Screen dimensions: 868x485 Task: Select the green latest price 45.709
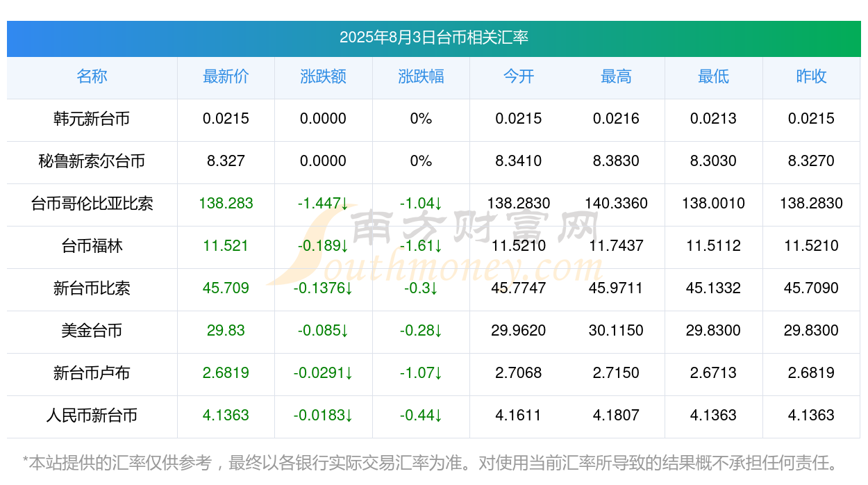(226, 288)
